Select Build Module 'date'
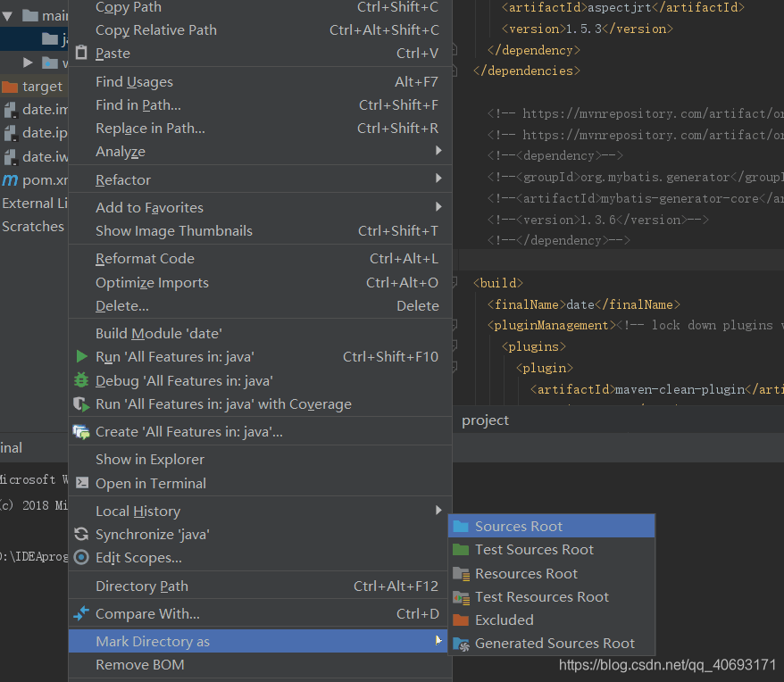This screenshot has height=682, width=784. [260, 334]
